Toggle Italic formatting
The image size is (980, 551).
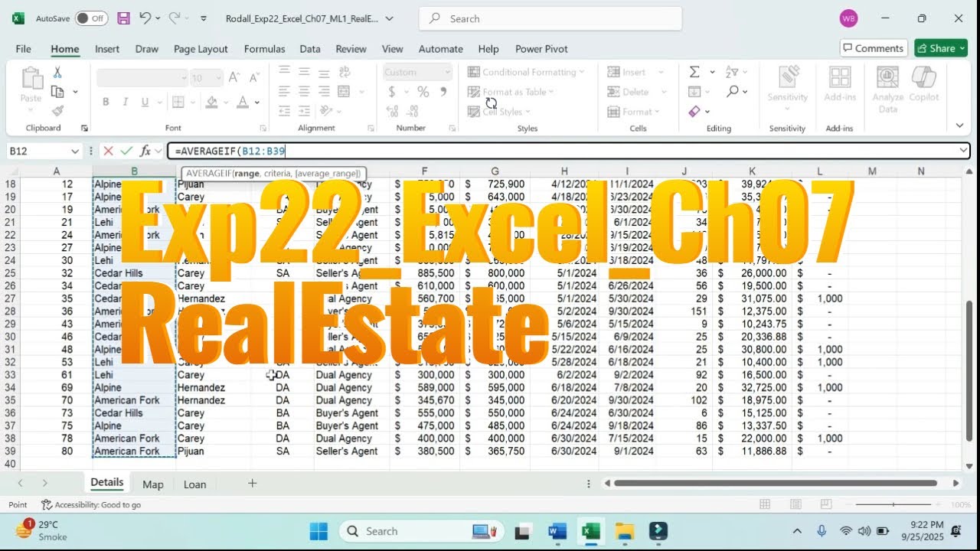click(x=125, y=102)
